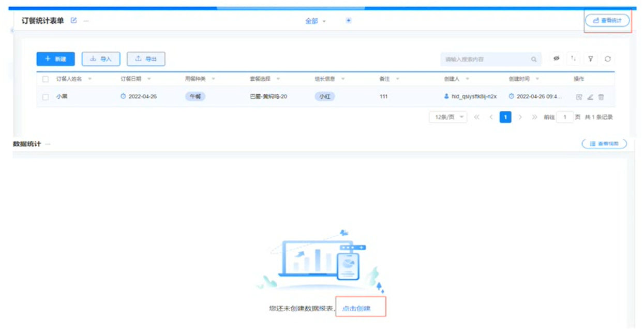Click the 巴蜀-黄焖鸡-20 cell

coord(268,96)
